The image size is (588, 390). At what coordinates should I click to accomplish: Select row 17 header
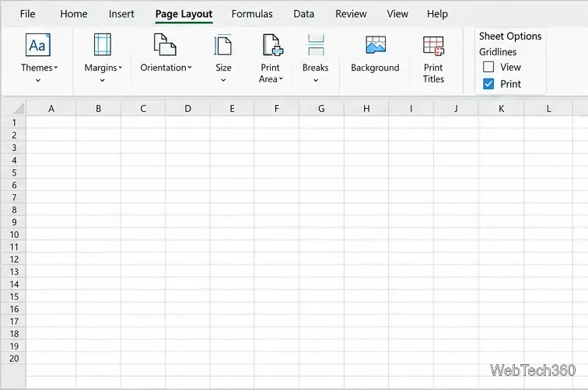[14, 321]
